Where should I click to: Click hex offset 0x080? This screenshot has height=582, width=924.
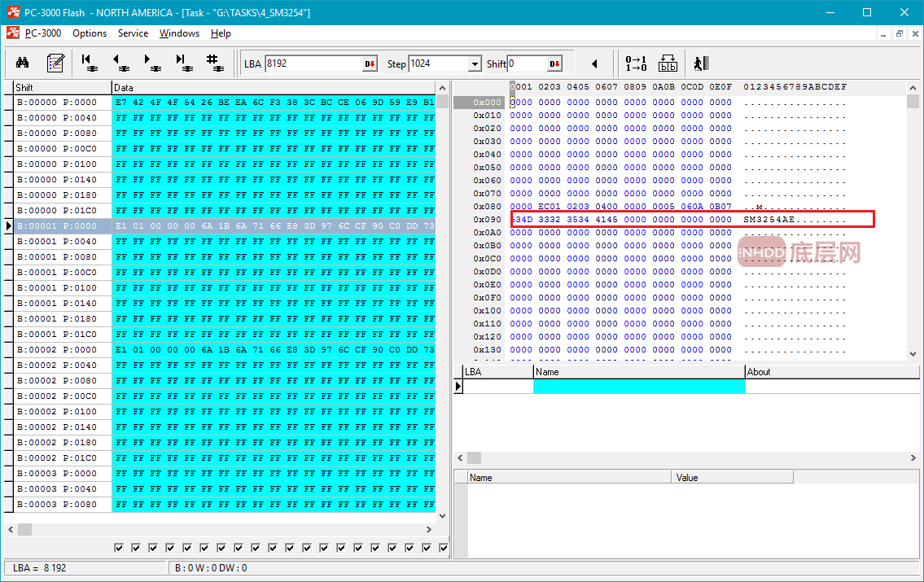pos(488,206)
